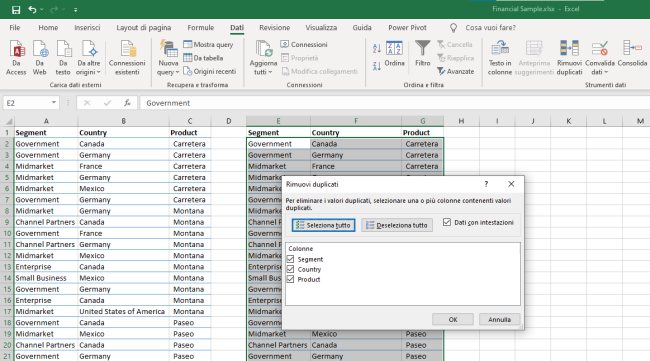
Task: Click Rimuovi duplicati in the ribbon
Action: click(x=569, y=58)
